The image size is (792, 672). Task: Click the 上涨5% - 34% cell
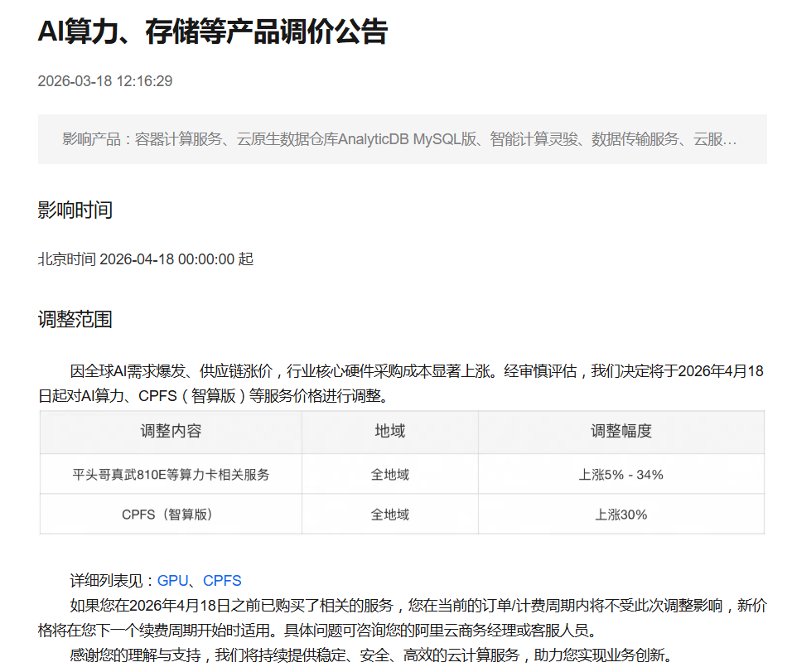(621, 475)
